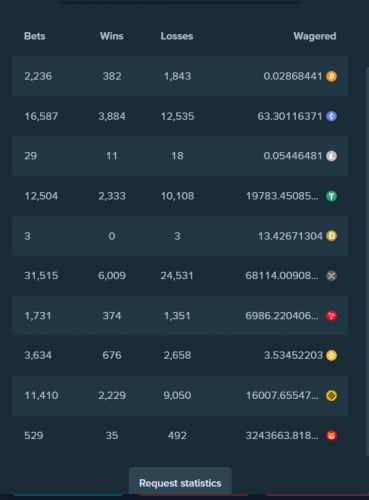Select the wagered amount 19783.45085...
Viewport: 369px width, 500px height.
[x=282, y=196]
